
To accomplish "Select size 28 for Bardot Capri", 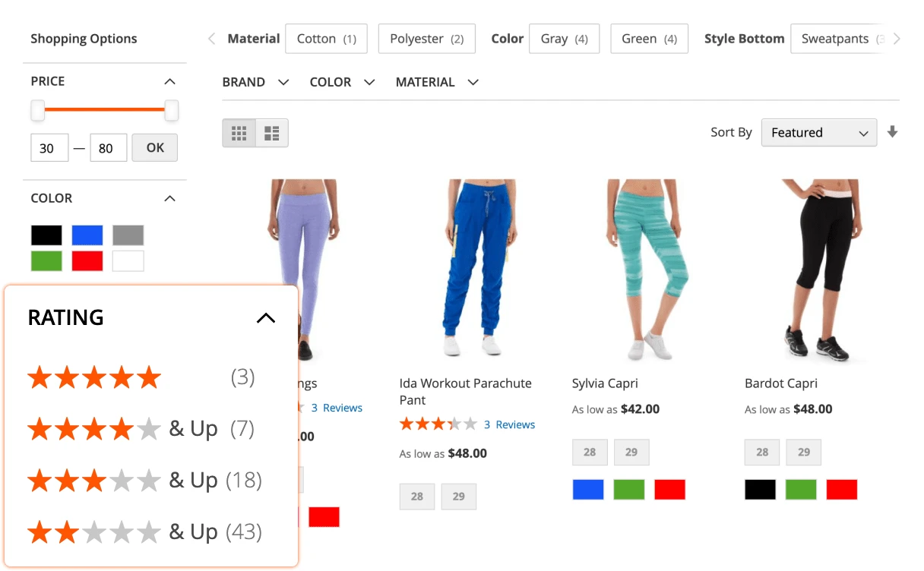I will point(761,452).
